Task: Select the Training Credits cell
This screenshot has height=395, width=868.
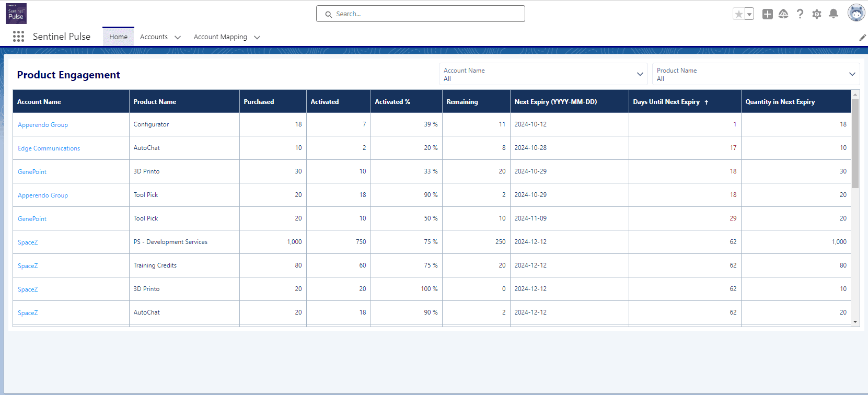Action: [184, 265]
